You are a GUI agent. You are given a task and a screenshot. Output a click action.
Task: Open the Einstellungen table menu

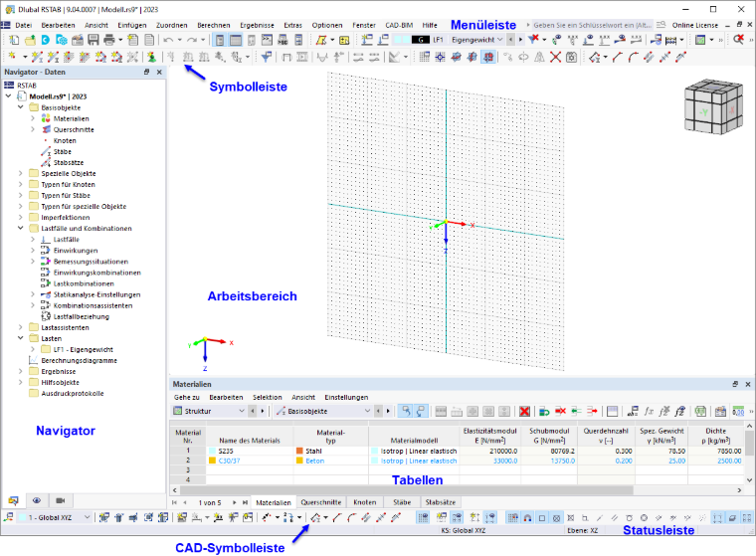pos(346,397)
